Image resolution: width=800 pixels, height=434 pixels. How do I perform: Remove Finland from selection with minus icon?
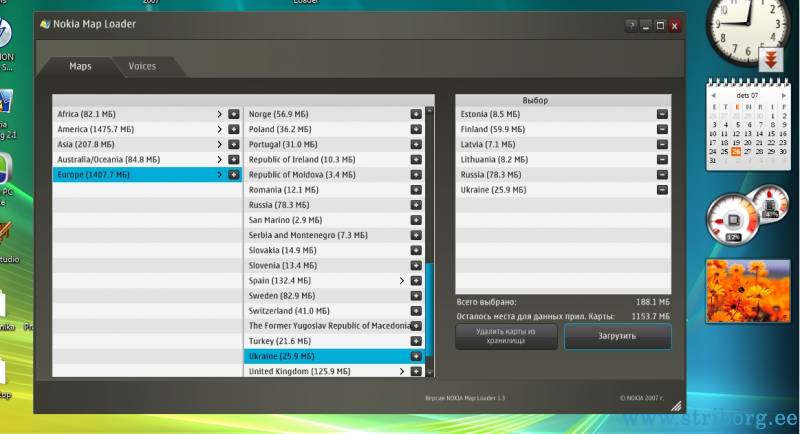[x=662, y=130]
